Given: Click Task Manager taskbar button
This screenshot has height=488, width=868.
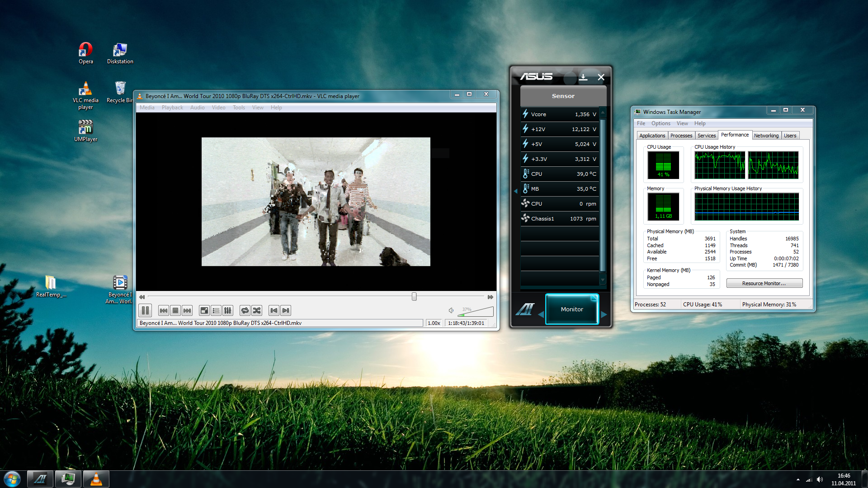Looking at the screenshot, I should pyautogui.click(x=68, y=479).
